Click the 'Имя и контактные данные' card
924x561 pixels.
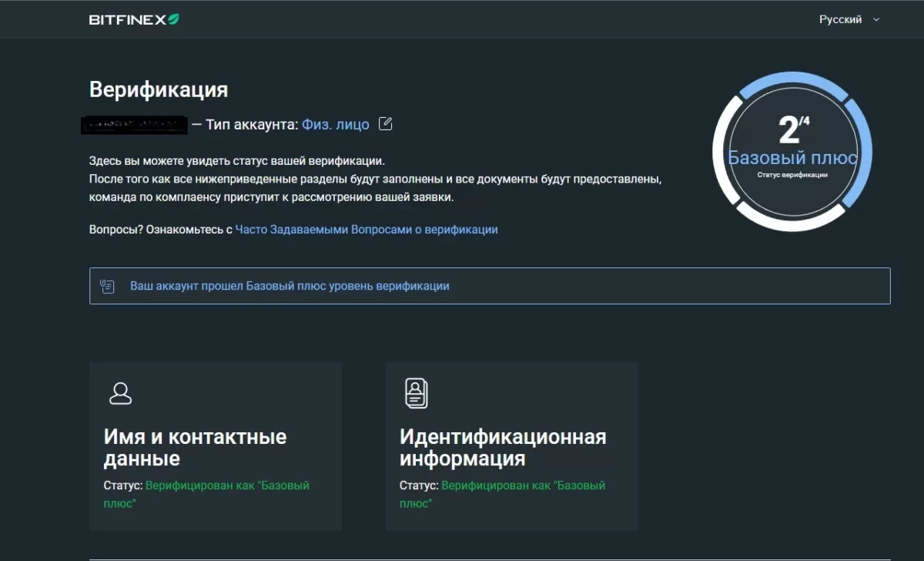(x=216, y=447)
